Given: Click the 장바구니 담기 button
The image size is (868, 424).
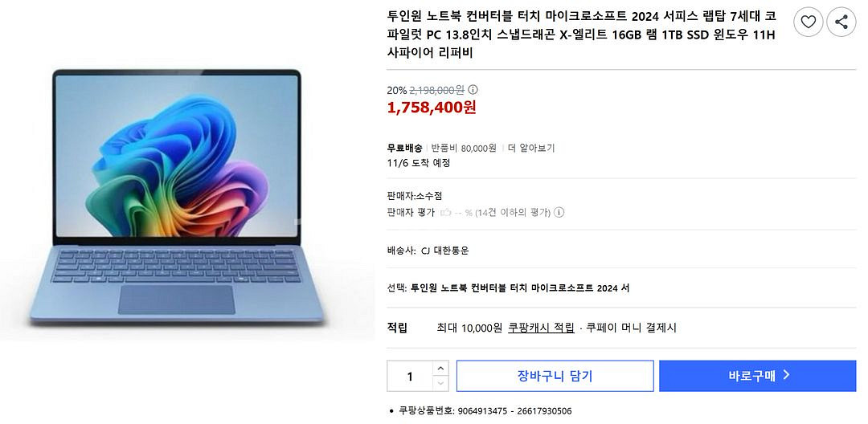Looking at the screenshot, I should (555, 376).
